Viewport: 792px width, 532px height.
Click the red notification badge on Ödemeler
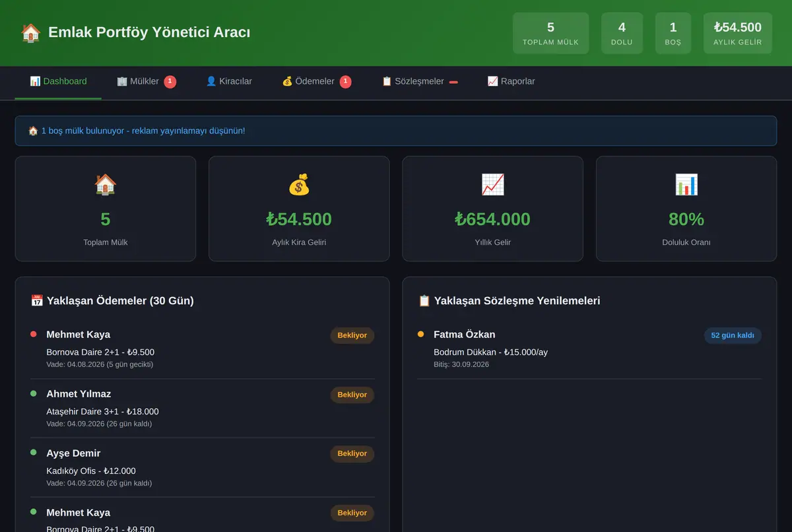click(346, 82)
